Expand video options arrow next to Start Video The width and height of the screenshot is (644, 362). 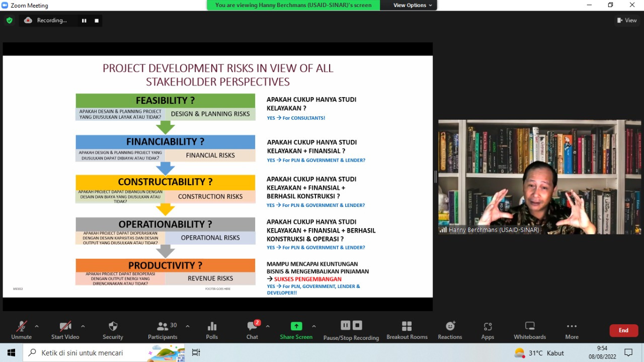[83, 326]
